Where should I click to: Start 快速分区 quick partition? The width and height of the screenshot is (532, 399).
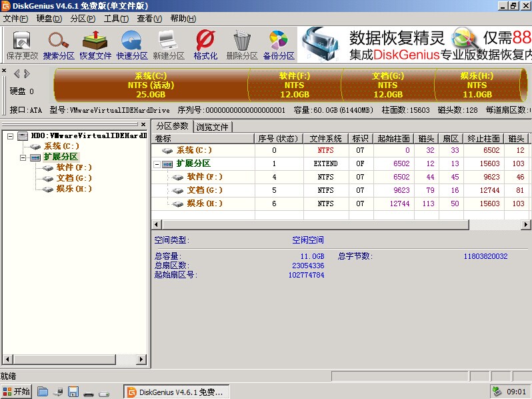pyautogui.click(x=132, y=45)
